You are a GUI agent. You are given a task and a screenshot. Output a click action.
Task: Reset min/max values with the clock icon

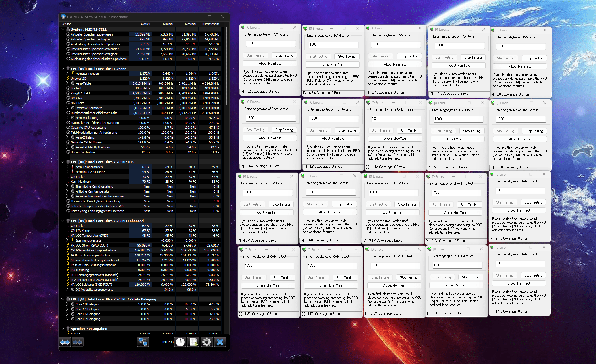180,342
